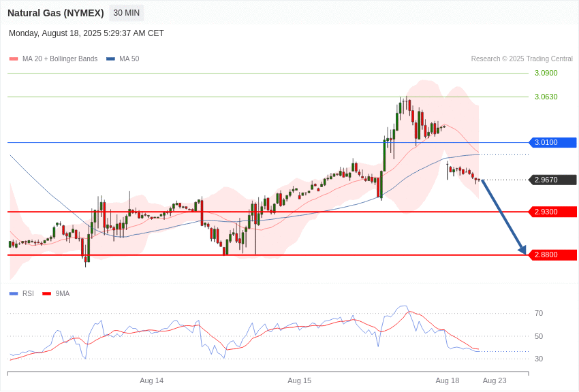Click the RSI 50 axis label
Screen dimensions: 579x392
(539, 336)
